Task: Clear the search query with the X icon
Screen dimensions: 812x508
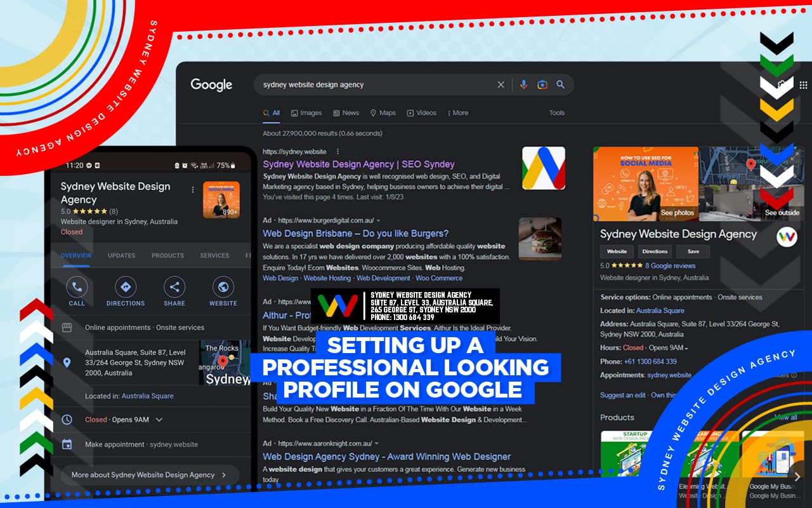Action: (501, 84)
